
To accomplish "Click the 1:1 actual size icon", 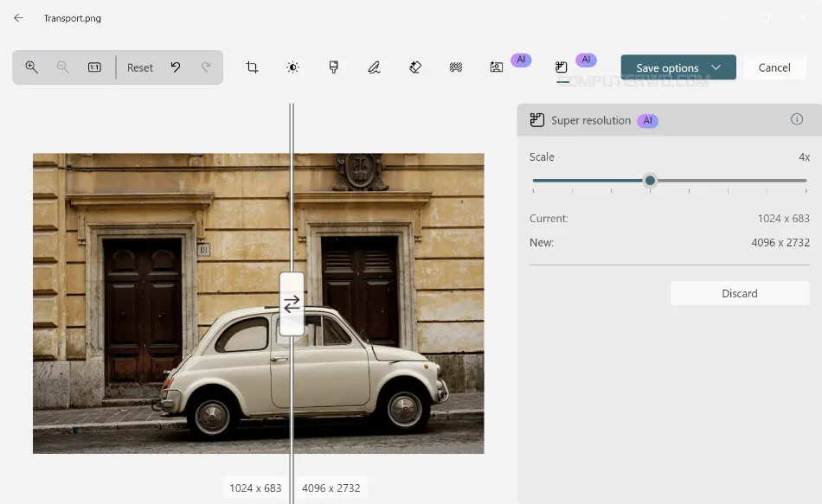I will pos(94,67).
